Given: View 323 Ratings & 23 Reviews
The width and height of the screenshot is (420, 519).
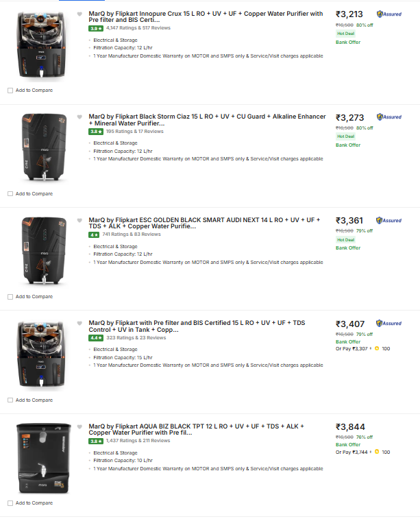Looking at the screenshot, I should coord(136,337).
